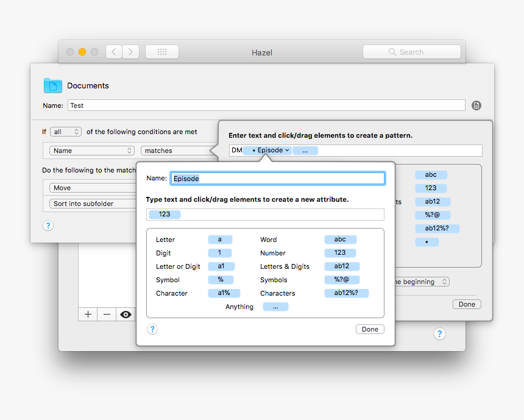Viewport: 524px width, 420px height.
Task: Add the Letter 'a' token
Action: (220, 240)
